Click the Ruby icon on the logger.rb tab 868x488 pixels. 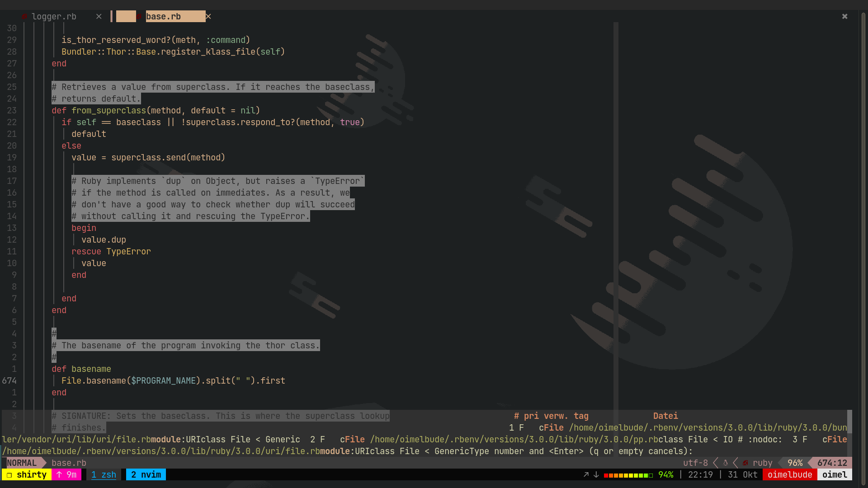(24, 16)
